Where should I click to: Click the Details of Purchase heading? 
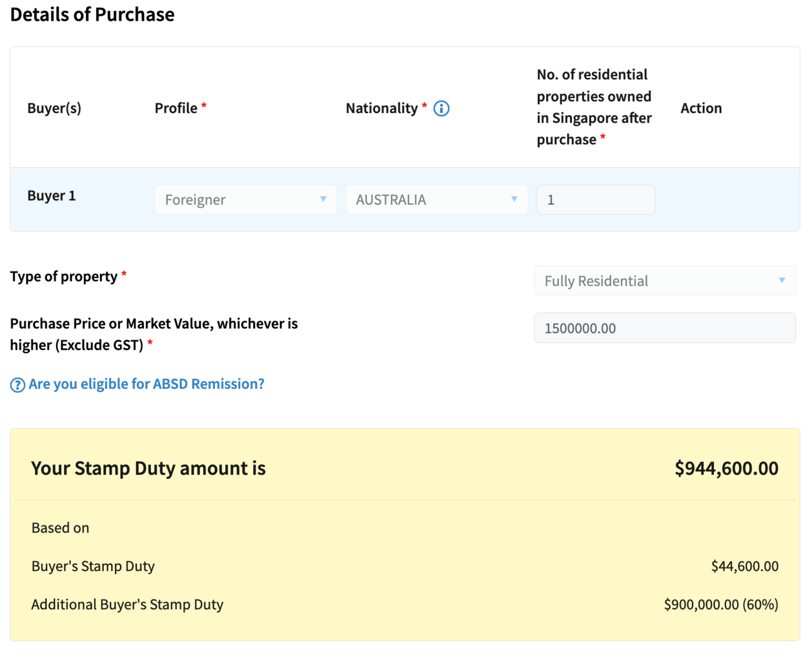[92, 14]
